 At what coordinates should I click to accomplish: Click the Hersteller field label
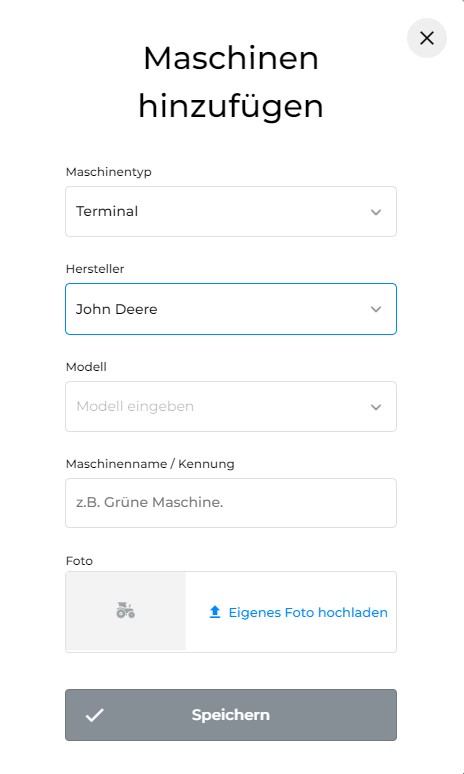[x=95, y=269]
